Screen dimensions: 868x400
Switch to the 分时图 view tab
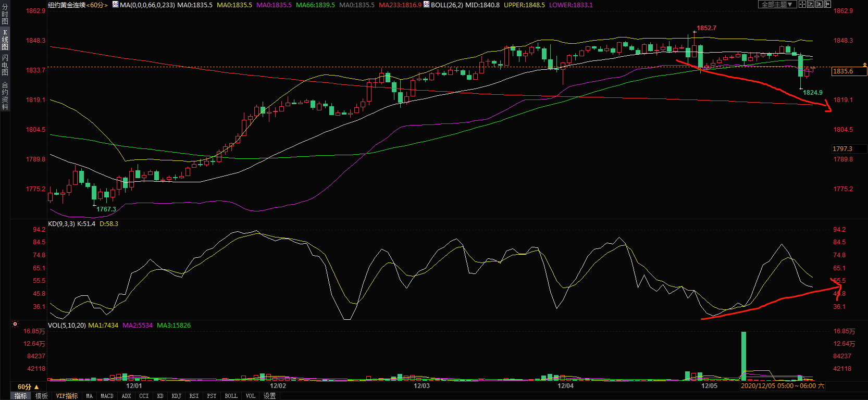point(5,14)
